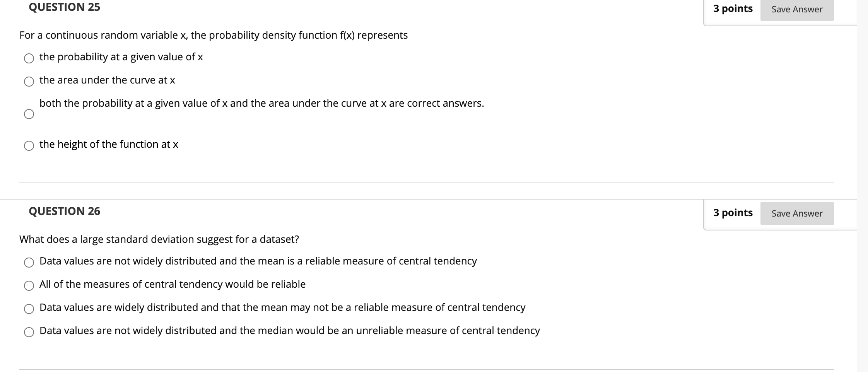
Task: Click the 3 points label for Question 25
Action: (733, 9)
